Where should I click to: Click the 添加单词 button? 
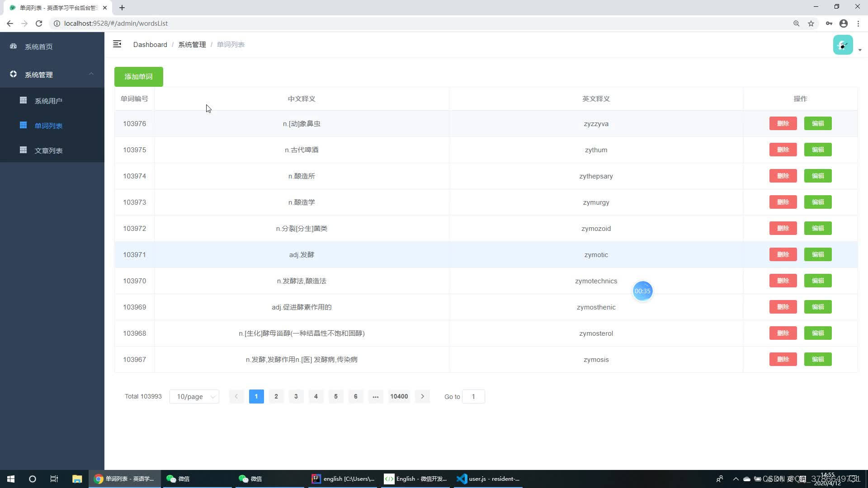(138, 77)
